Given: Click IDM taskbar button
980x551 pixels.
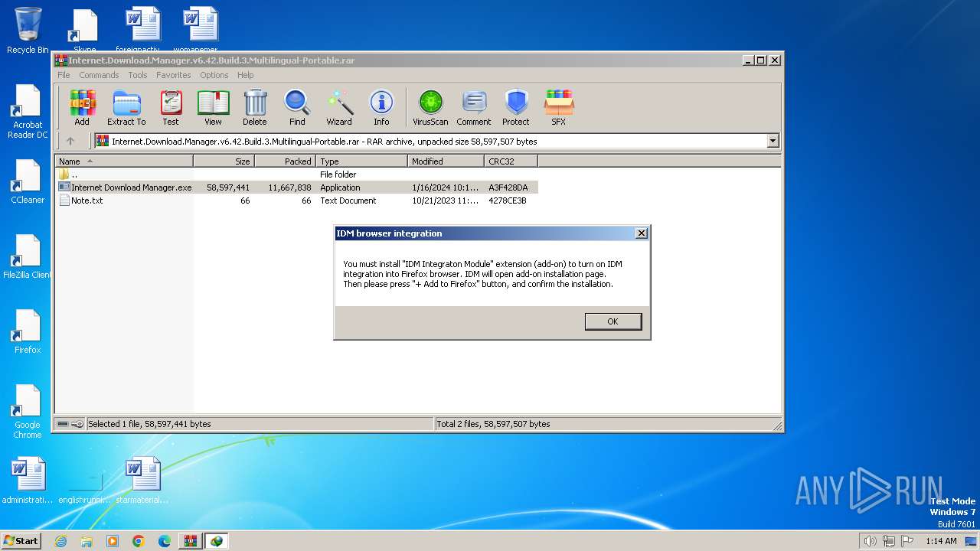Looking at the screenshot, I should tap(217, 541).
